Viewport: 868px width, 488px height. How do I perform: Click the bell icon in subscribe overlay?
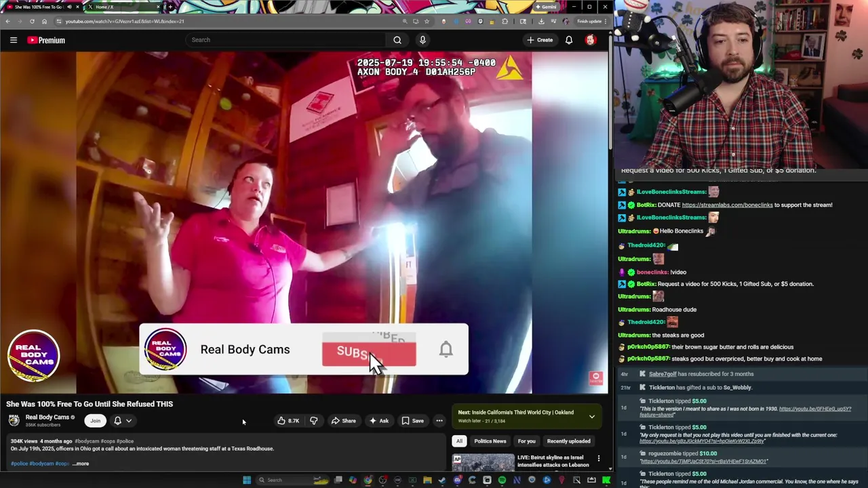(446, 349)
